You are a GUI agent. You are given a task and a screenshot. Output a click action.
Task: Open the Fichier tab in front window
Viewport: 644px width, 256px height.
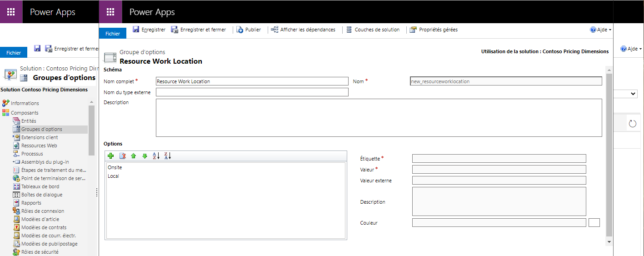tap(113, 33)
